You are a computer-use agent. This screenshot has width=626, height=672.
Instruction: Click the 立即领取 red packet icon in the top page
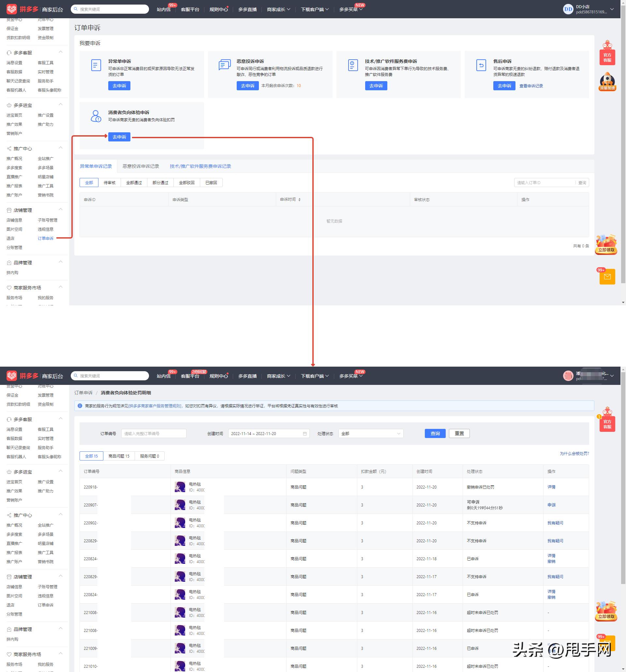point(606,245)
